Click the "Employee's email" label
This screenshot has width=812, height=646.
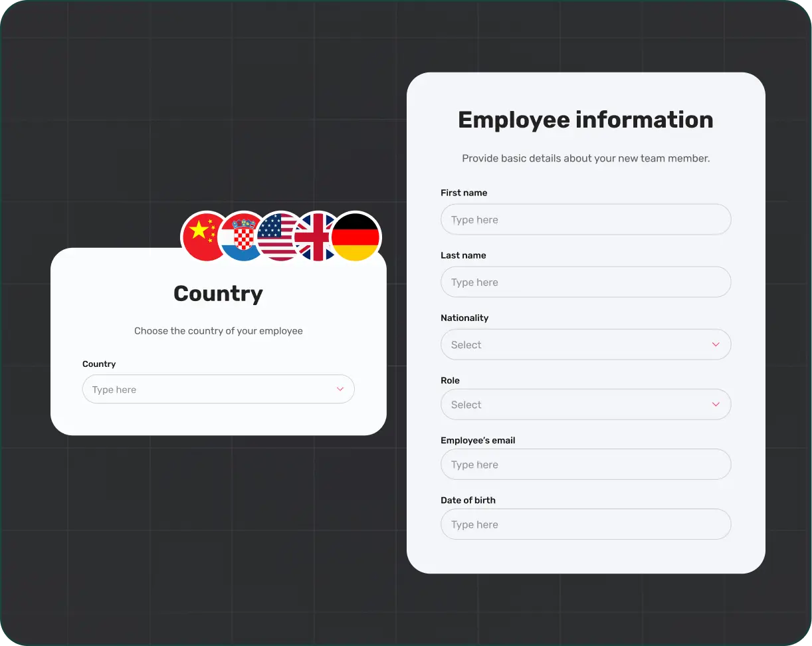[478, 440]
